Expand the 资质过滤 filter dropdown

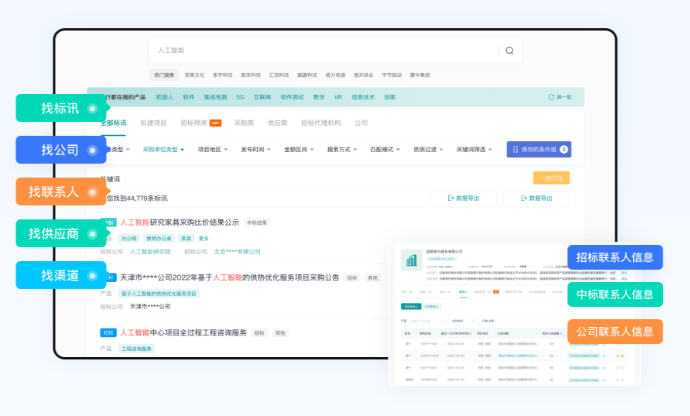click(428, 150)
